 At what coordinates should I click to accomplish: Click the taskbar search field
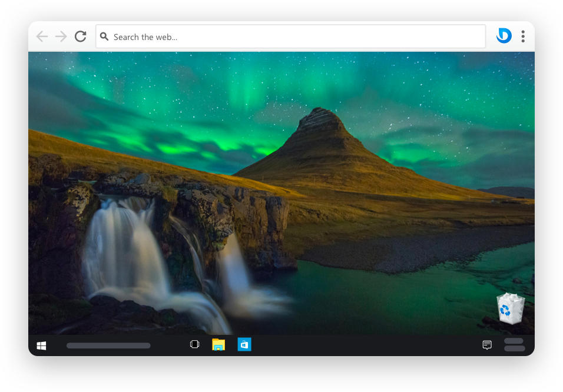point(108,346)
